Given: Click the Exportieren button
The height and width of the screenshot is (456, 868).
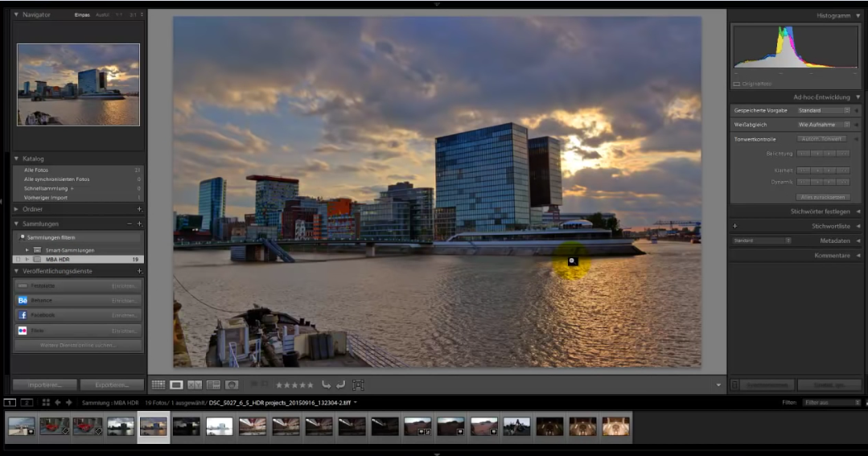Looking at the screenshot, I should 112,385.
